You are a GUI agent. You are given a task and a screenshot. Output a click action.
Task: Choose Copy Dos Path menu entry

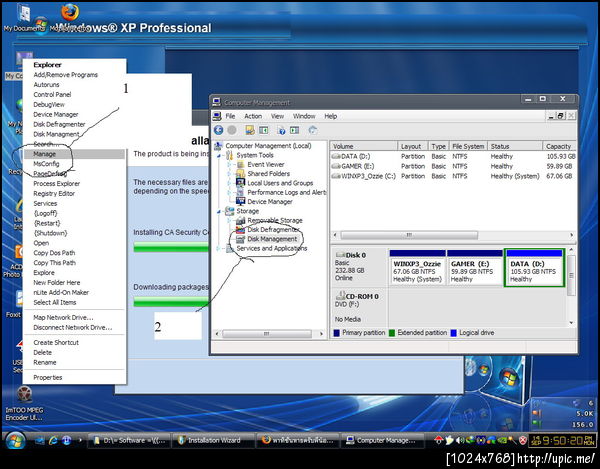pyautogui.click(x=74, y=253)
